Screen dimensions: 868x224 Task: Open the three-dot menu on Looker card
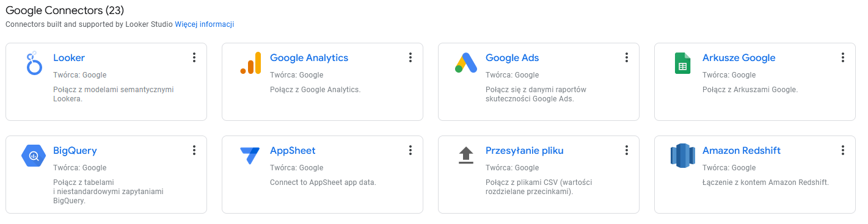tap(194, 57)
